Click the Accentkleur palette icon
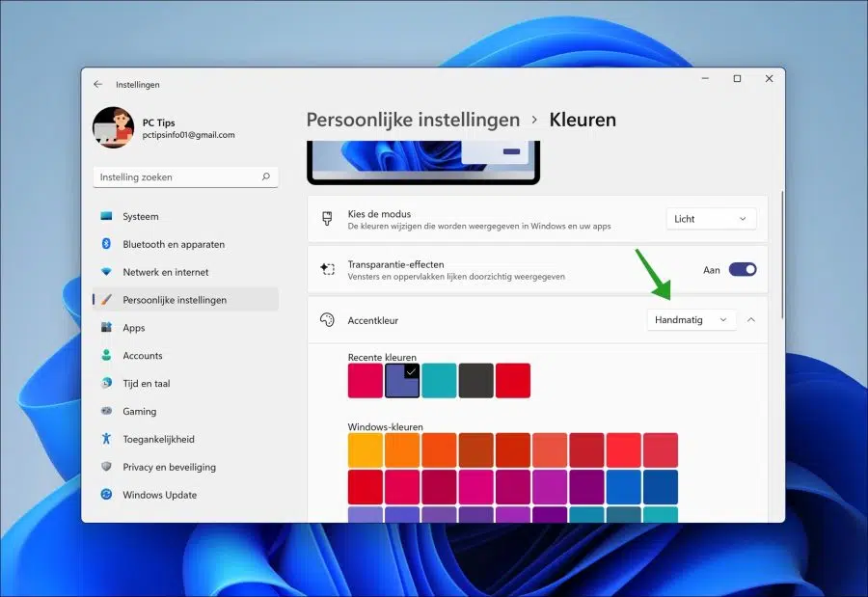 [x=327, y=319]
